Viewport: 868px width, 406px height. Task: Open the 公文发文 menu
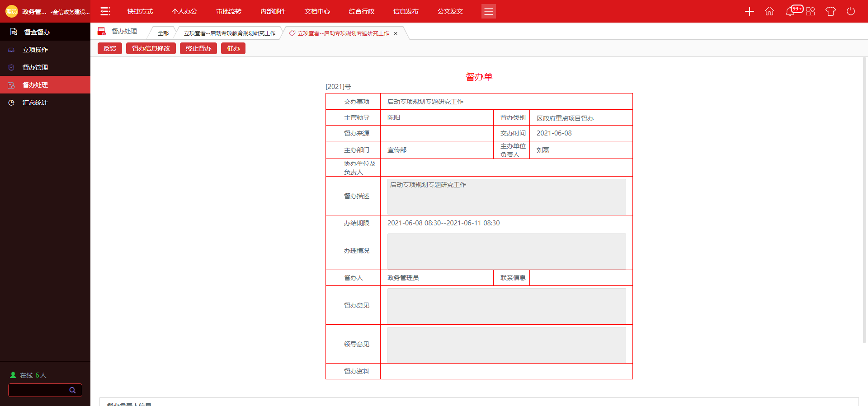coord(450,11)
